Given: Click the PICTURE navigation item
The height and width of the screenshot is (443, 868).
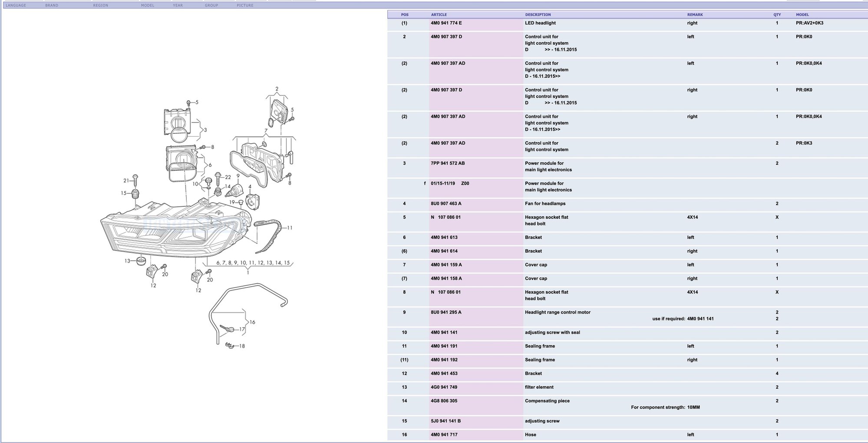Looking at the screenshot, I should pos(245,5).
